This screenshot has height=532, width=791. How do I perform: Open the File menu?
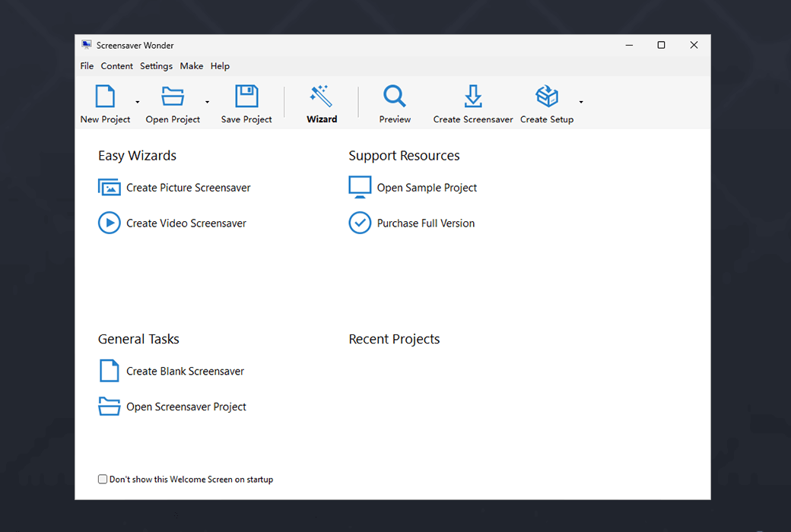click(87, 66)
